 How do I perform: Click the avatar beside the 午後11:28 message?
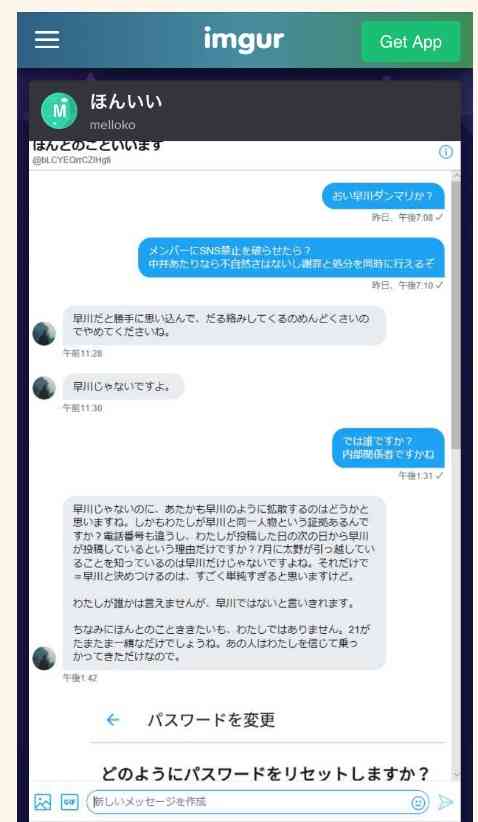[44, 333]
